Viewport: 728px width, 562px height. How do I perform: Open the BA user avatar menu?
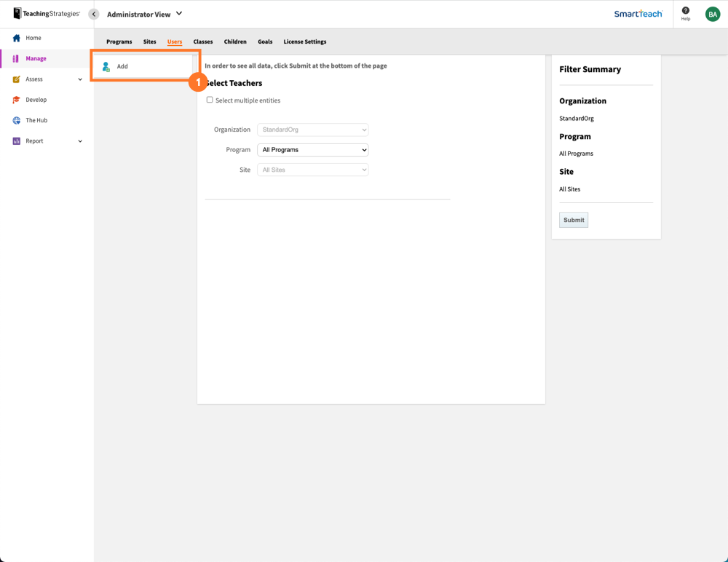pyautogui.click(x=712, y=13)
